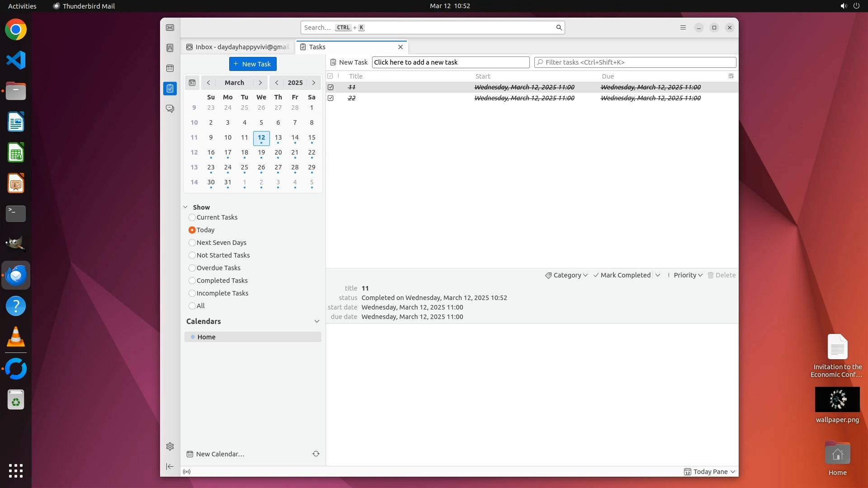Viewport: 868px width, 488px height.
Task: Collapse the spaces toolbar
Action: tap(170, 466)
